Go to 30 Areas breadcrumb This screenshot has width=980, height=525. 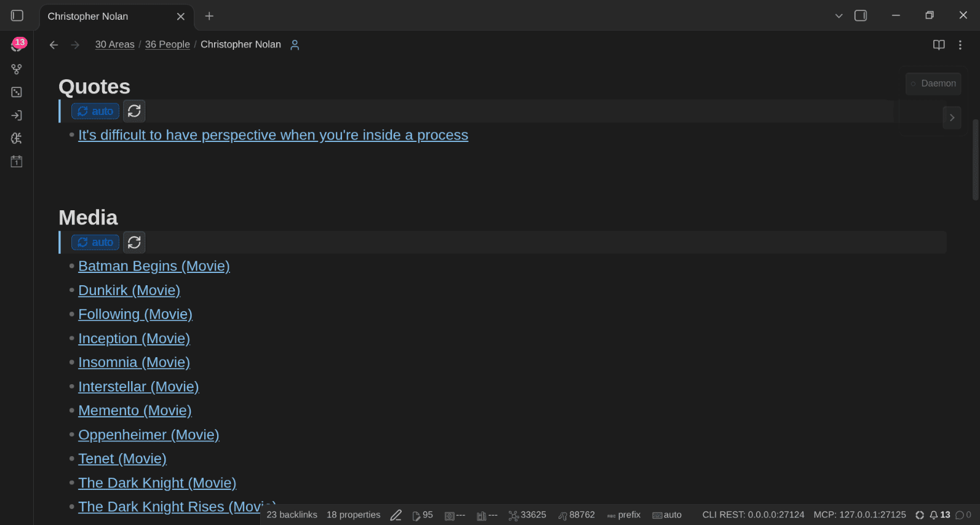(115, 44)
